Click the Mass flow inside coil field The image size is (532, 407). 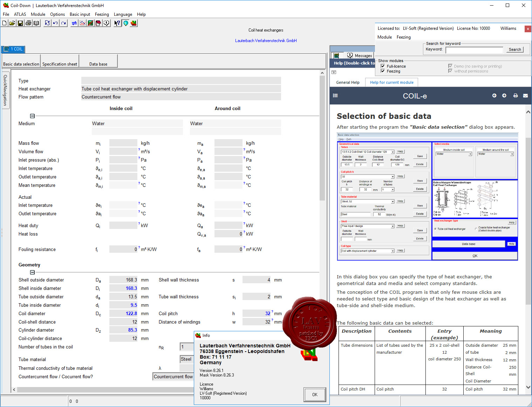coord(123,143)
